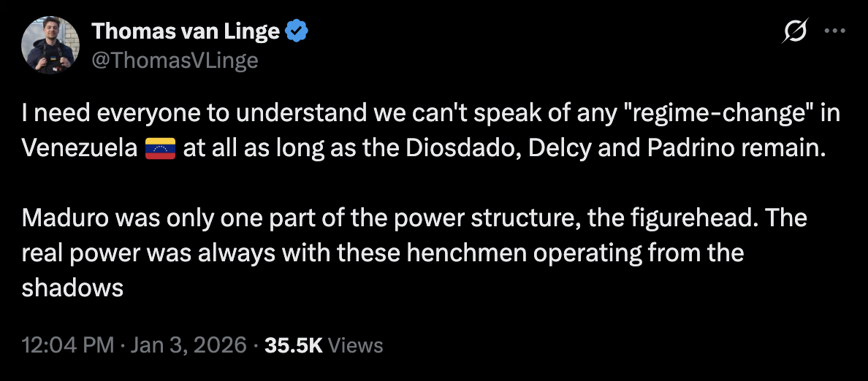
Task: Click the name Maduro in the second paragraph
Action: (66, 218)
